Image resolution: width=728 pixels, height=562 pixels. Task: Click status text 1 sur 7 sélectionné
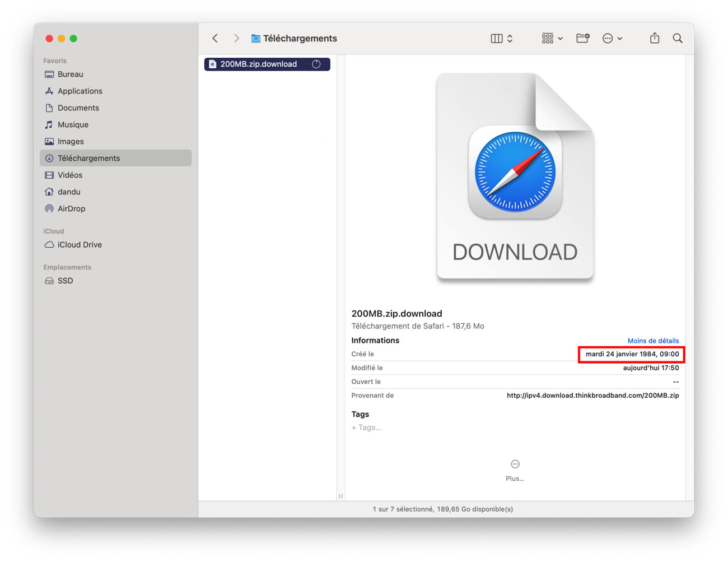(x=442, y=509)
